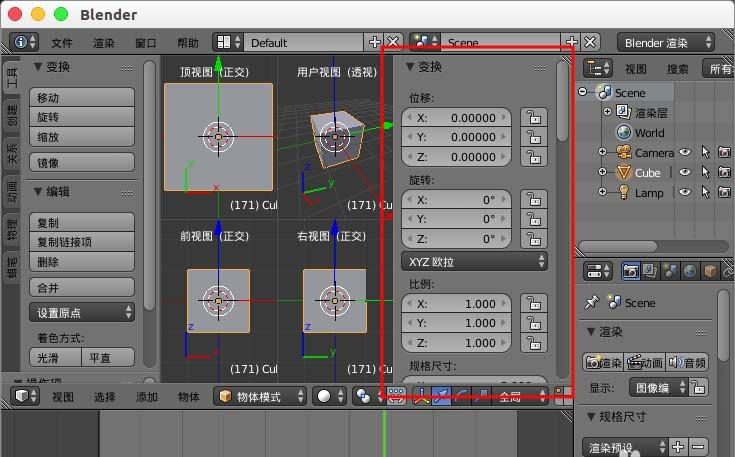Hide the Cube using its eye icon
This screenshot has height=457, width=735.
685,172
